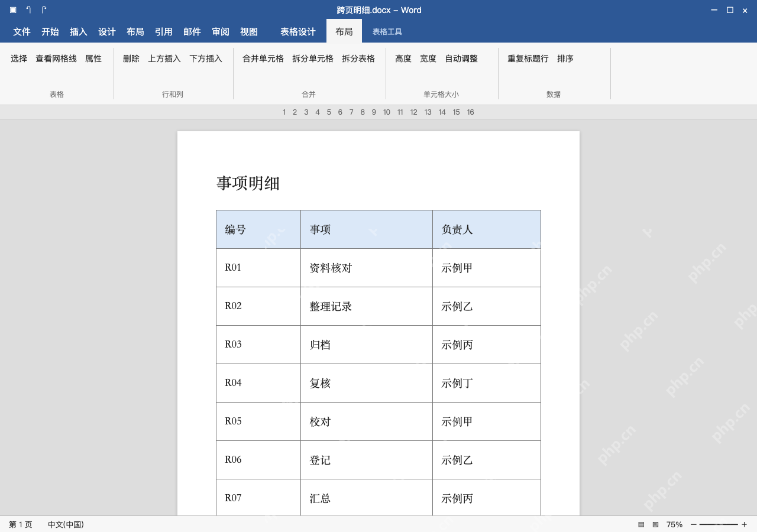Click 上方插入 to insert row above
The width and height of the screenshot is (757, 532).
tap(164, 59)
